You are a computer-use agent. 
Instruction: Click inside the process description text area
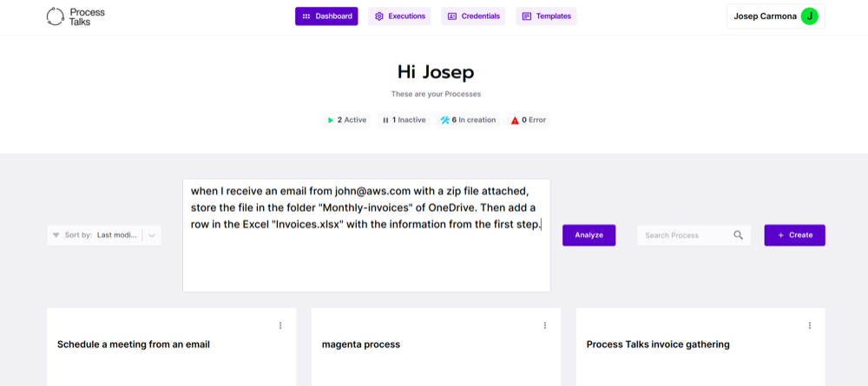tap(366, 235)
